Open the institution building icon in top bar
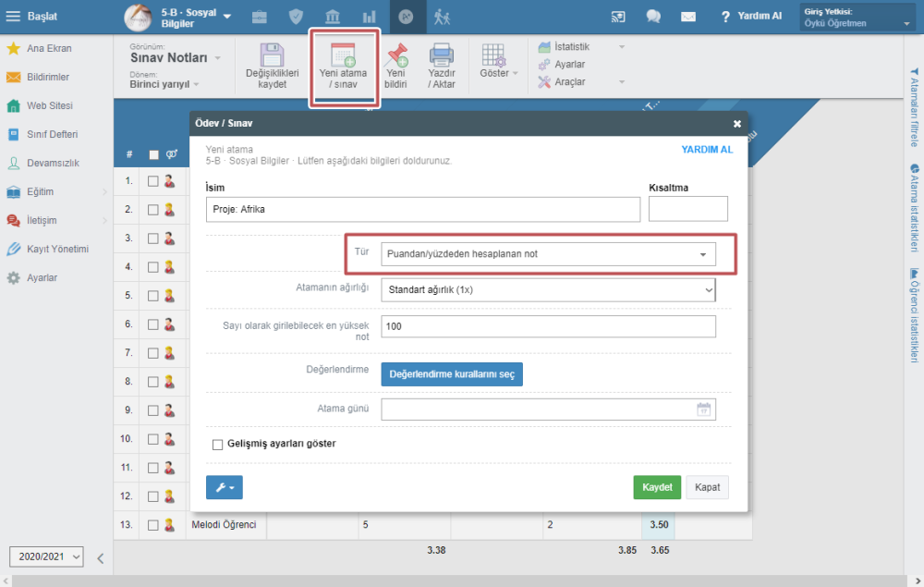924x587 pixels. 333,17
